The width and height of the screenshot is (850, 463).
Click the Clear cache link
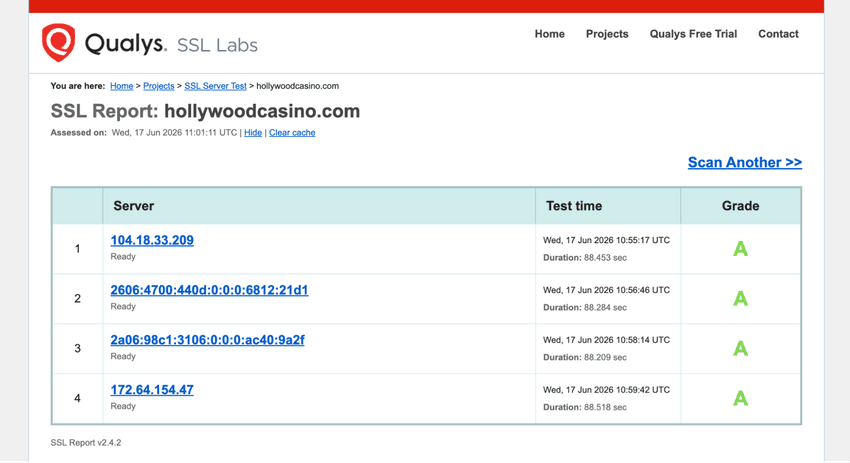coord(292,132)
